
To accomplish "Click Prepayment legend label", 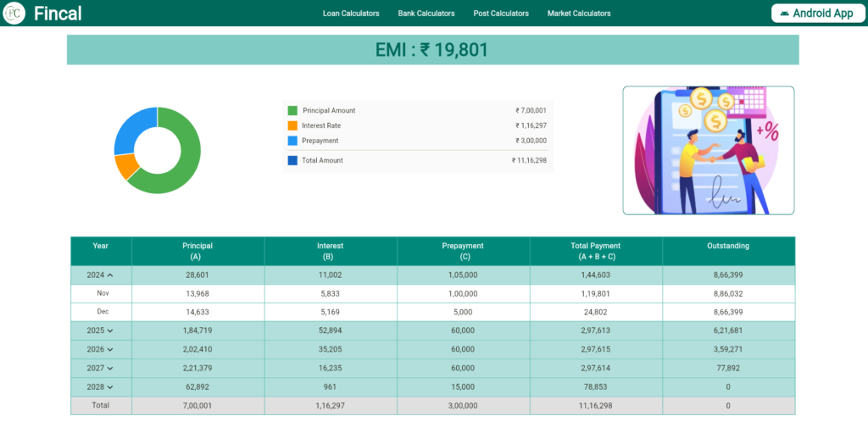I will tap(320, 141).
